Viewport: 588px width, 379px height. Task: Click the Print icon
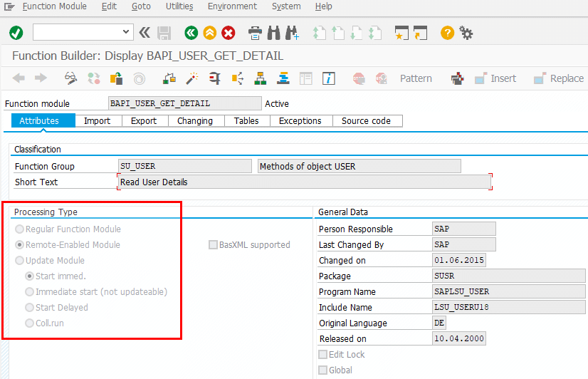coord(255,33)
